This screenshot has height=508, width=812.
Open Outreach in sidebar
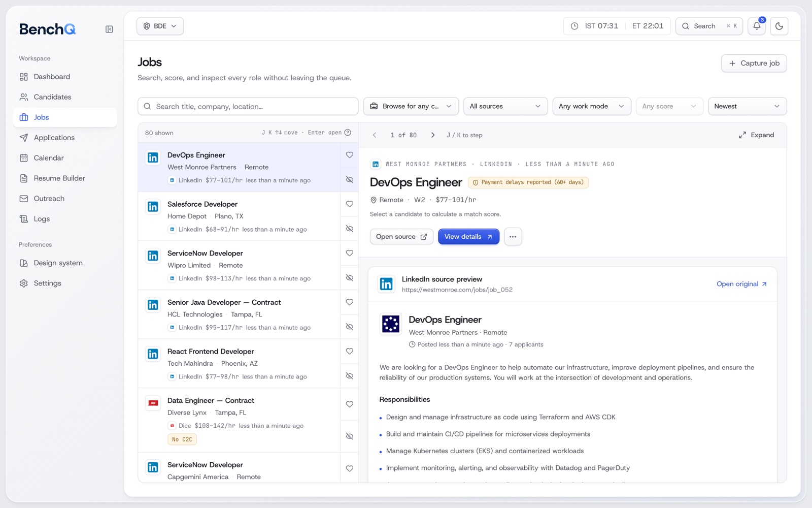[65, 199]
